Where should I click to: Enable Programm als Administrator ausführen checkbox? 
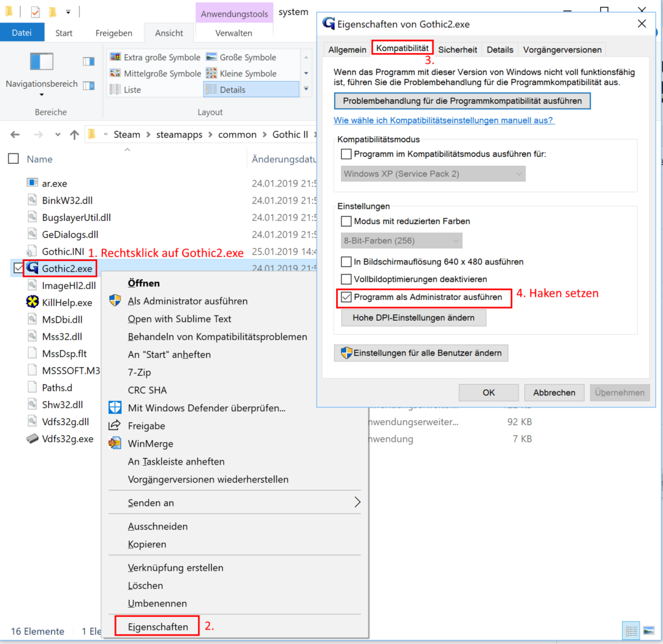(346, 297)
